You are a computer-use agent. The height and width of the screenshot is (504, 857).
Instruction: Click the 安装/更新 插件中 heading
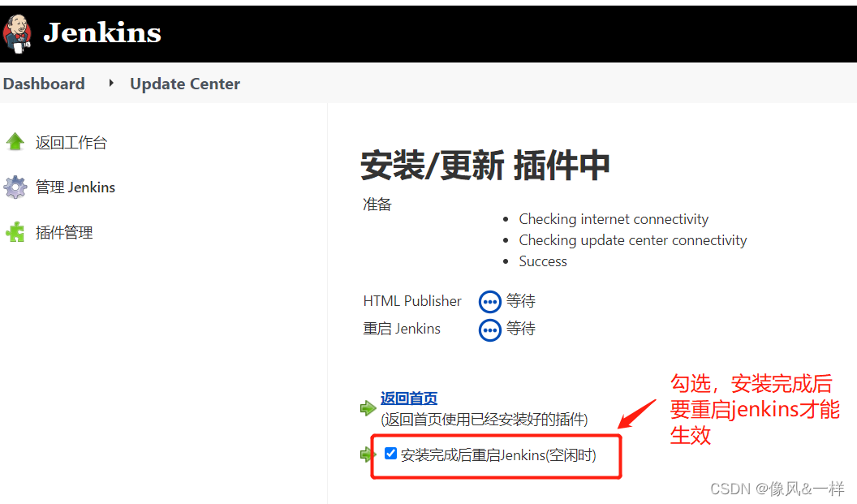point(484,165)
